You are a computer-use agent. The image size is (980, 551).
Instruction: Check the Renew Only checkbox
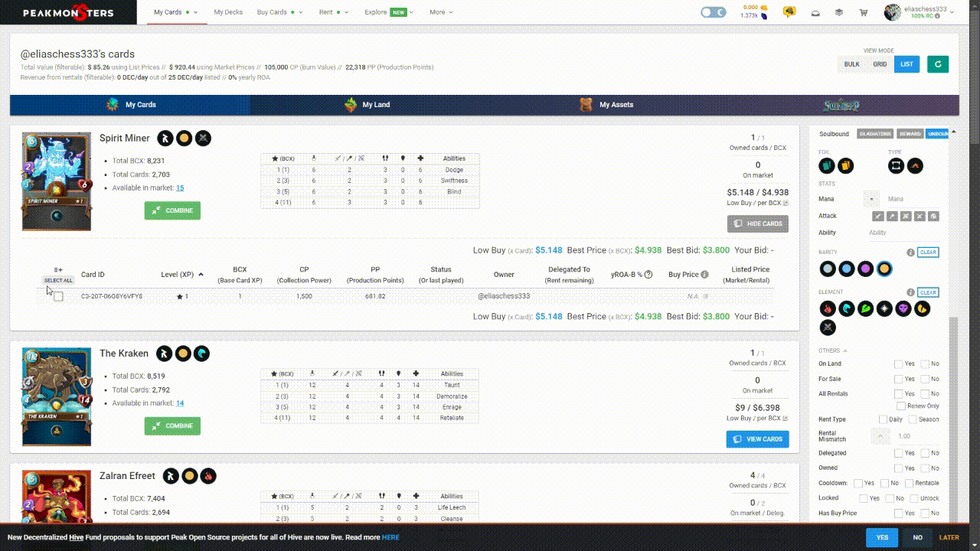tap(901, 406)
